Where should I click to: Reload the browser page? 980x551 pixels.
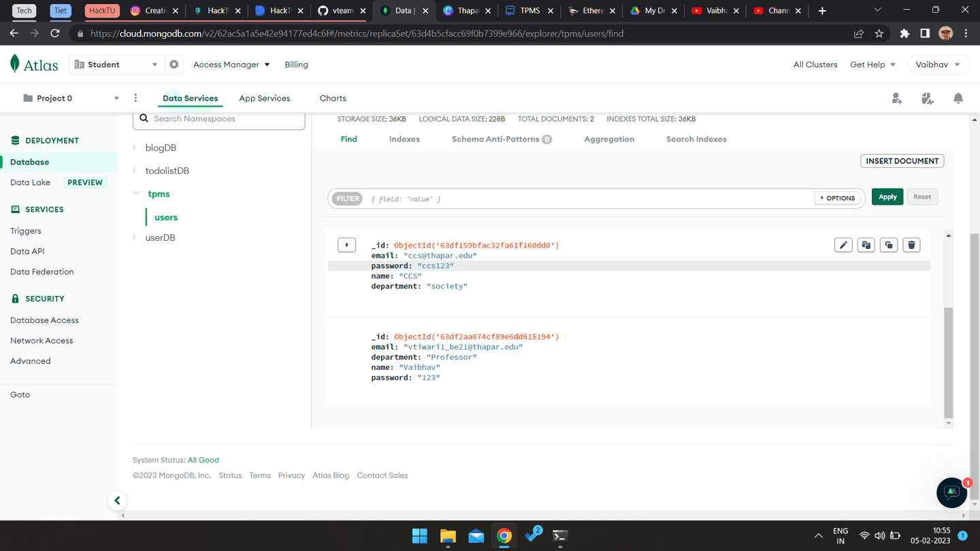55,33
